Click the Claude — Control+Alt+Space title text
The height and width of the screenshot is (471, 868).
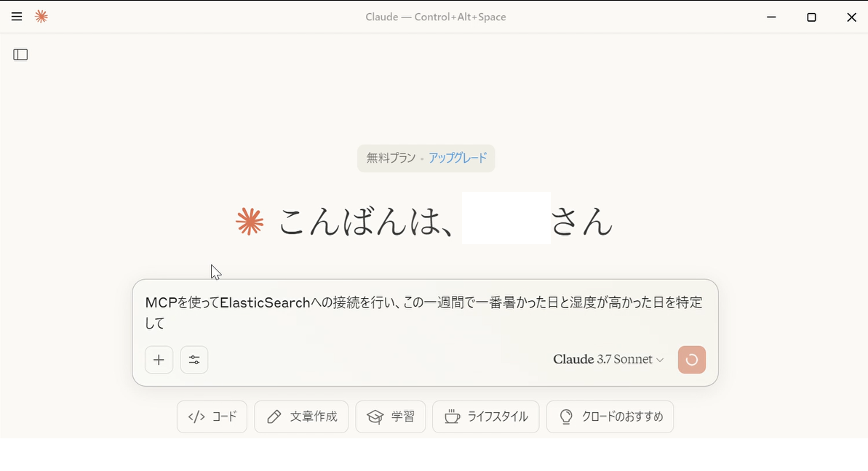pyautogui.click(x=436, y=17)
